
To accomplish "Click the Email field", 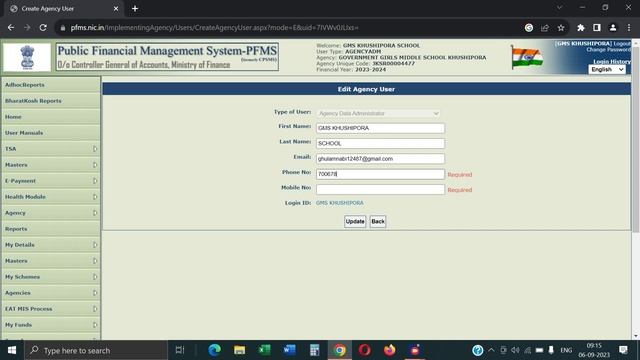I will pos(380,159).
